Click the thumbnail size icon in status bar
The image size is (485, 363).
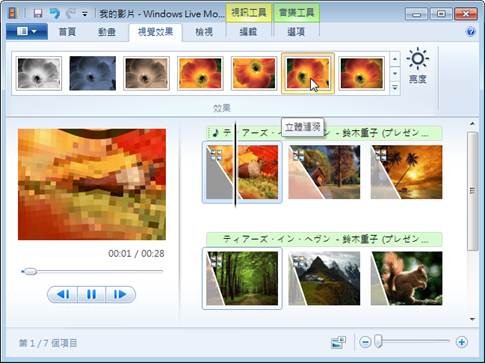[339, 342]
